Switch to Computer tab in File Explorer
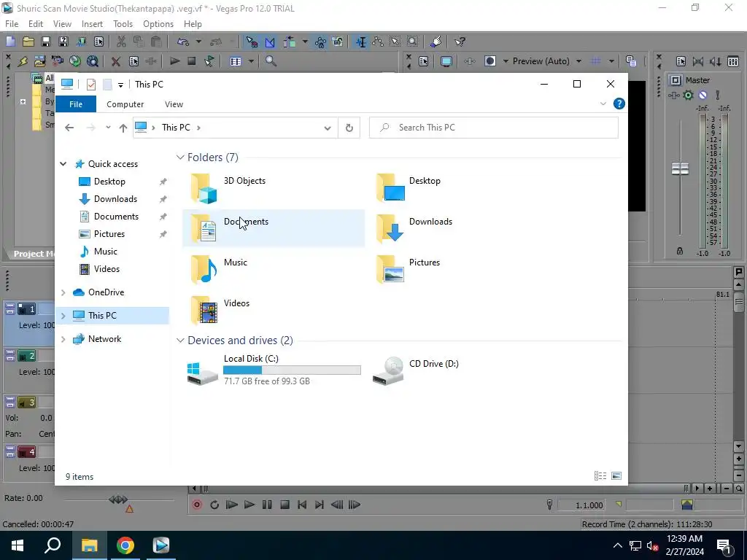 pyautogui.click(x=125, y=104)
